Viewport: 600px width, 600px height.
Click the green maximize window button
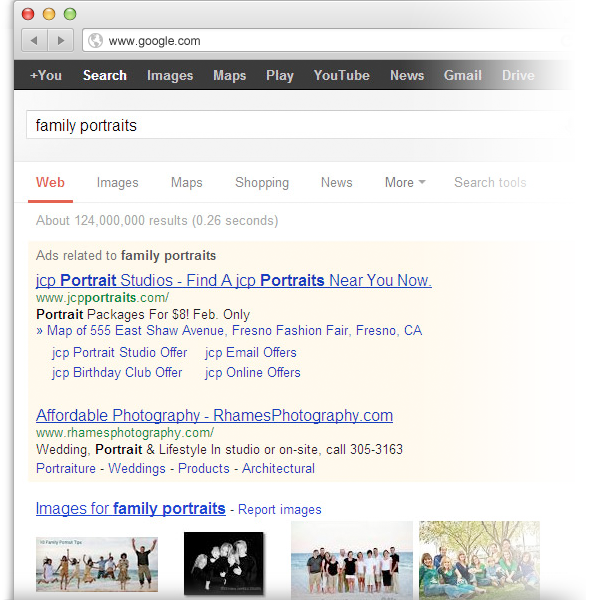70,14
